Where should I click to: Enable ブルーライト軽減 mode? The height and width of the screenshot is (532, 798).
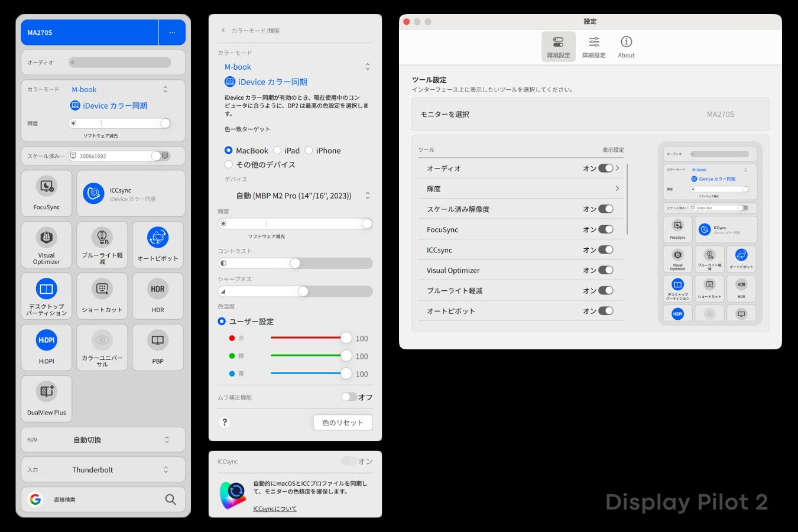102,244
